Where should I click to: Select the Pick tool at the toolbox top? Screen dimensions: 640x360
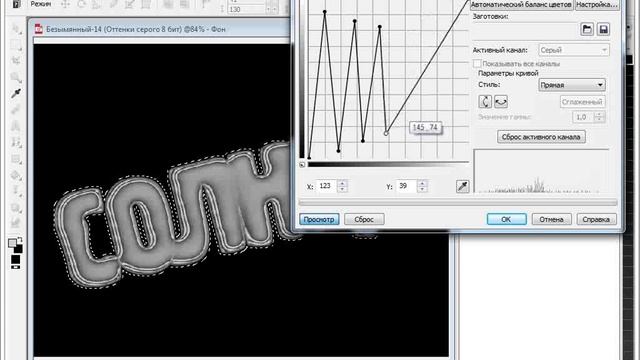[16, 29]
